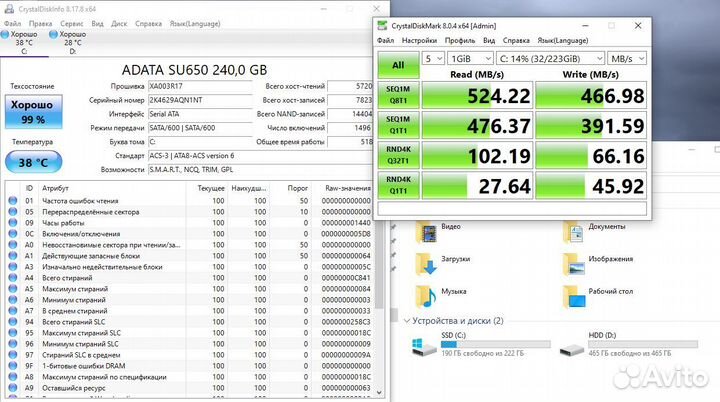Click status icon for Максимум стираний row (A5)
720x402 pixels.
click(13, 289)
